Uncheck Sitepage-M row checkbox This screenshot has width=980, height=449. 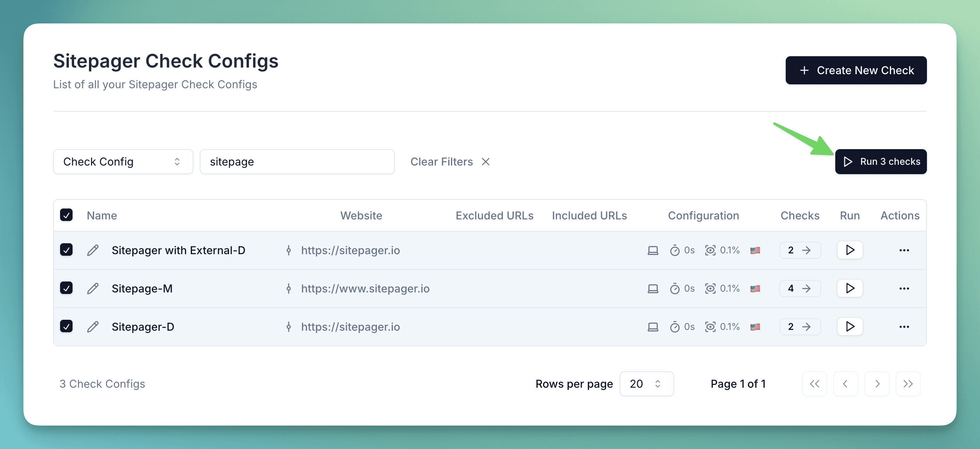coord(66,288)
